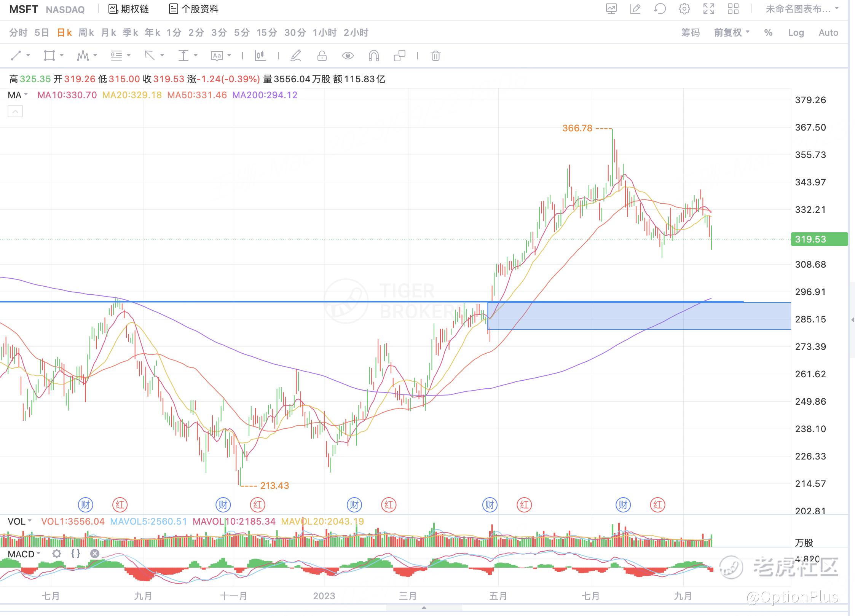The height and width of the screenshot is (616, 855).
Task: Switch to 分时 intraday tab
Action: pyautogui.click(x=18, y=33)
